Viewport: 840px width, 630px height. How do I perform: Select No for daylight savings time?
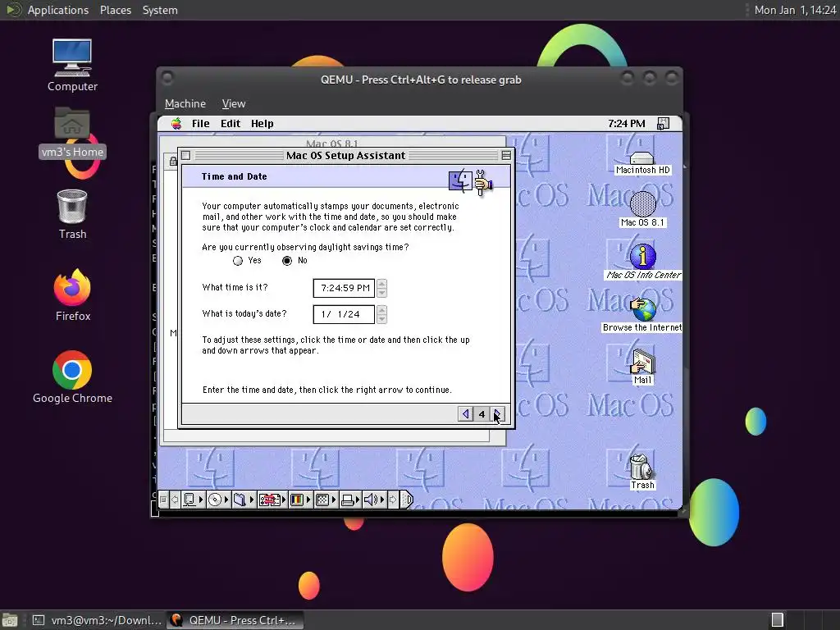tap(287, 261)
